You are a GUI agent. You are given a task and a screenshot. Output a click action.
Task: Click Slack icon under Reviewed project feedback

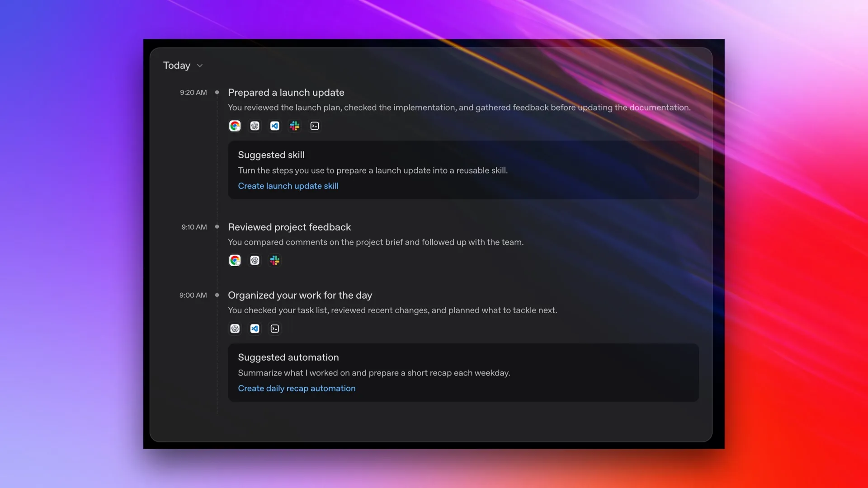275,260
